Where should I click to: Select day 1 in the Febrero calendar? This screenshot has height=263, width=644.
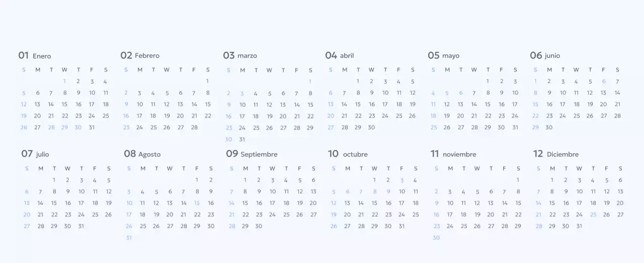pos(207,81)
